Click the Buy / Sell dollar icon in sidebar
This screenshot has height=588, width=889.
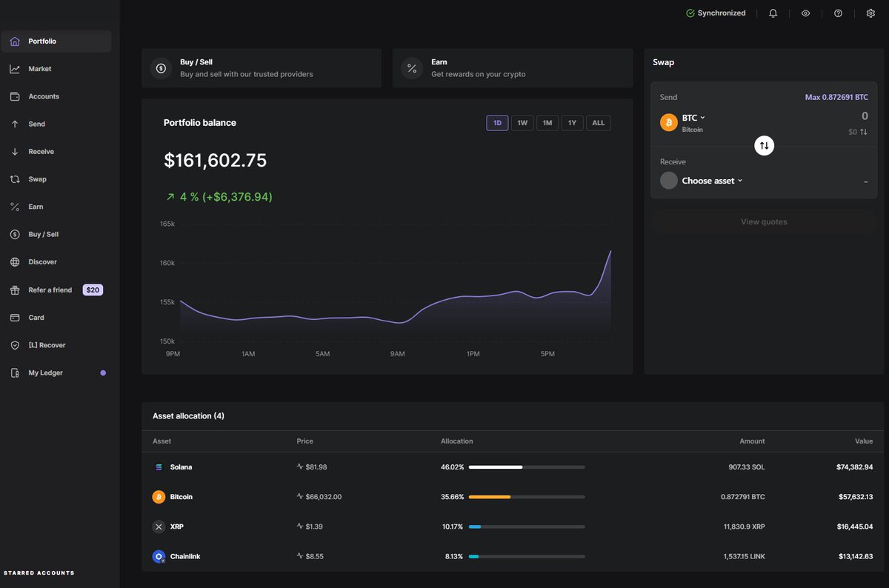tap(15, 235)
